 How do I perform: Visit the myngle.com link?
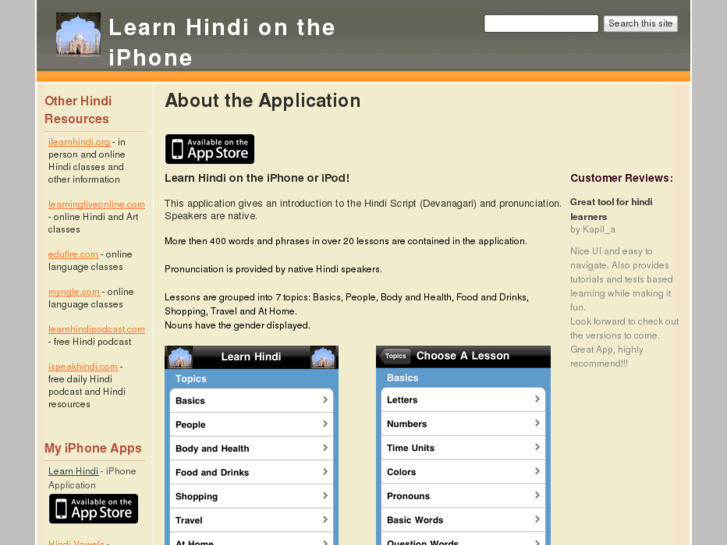click(74, 292)
